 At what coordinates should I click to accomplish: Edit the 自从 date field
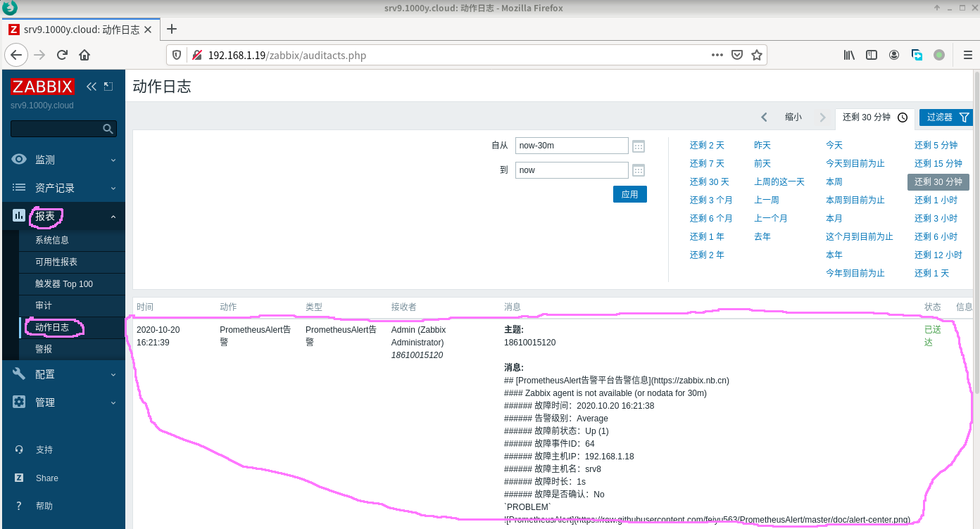(572, 146)
